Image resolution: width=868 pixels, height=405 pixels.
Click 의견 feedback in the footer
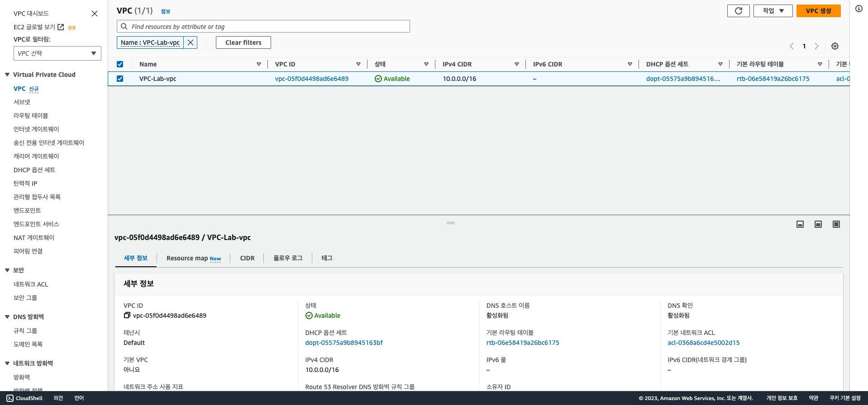point(58,398)
